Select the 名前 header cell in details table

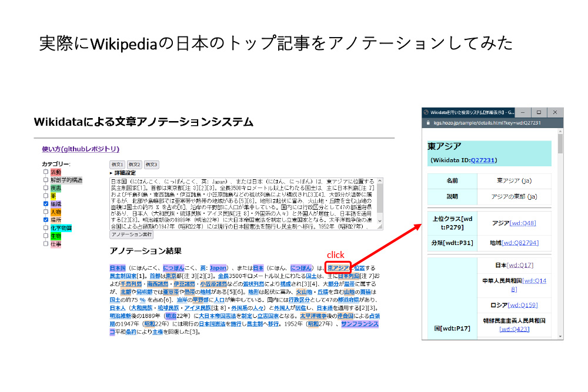click(452, 180)
